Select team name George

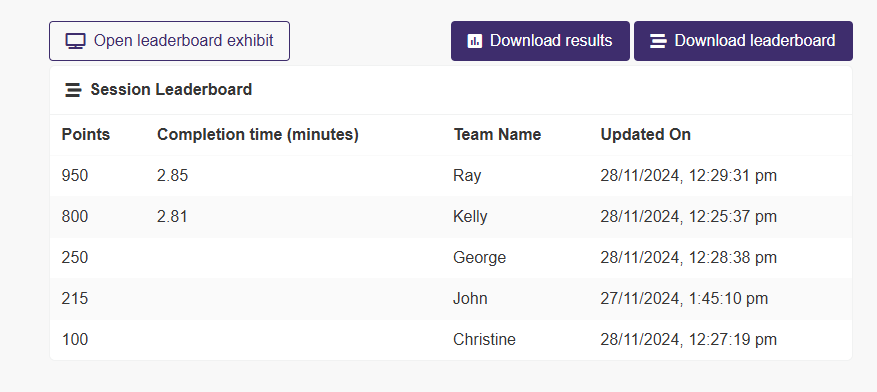click(x=479, y=257)
